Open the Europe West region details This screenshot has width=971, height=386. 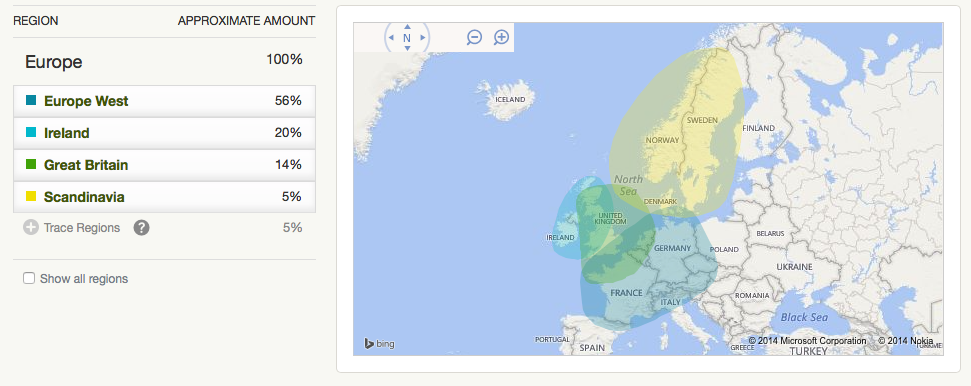(165, 101)
